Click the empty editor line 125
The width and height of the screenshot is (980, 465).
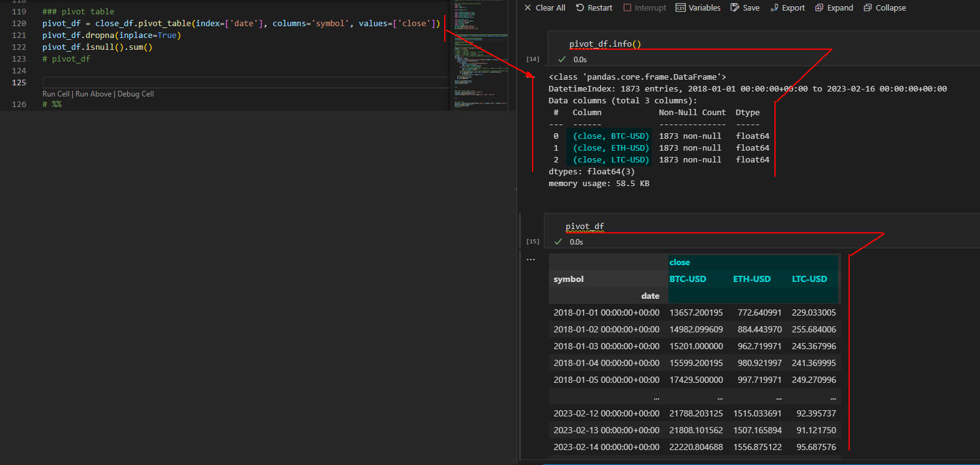point(244,82)
